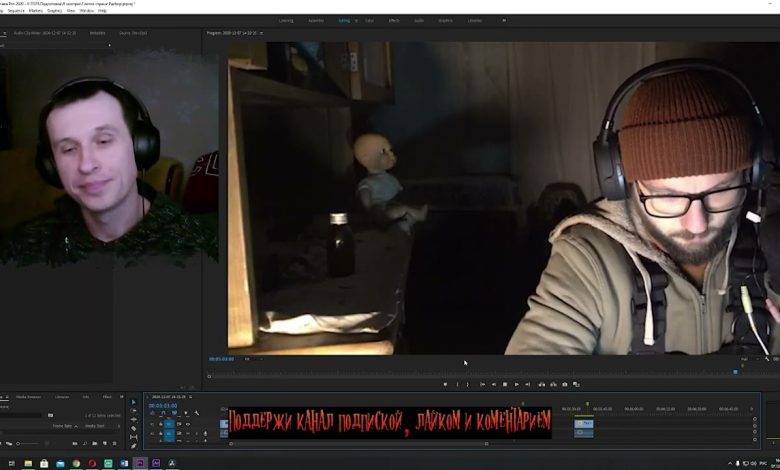Open the Media Browser panel

[28, 396]
